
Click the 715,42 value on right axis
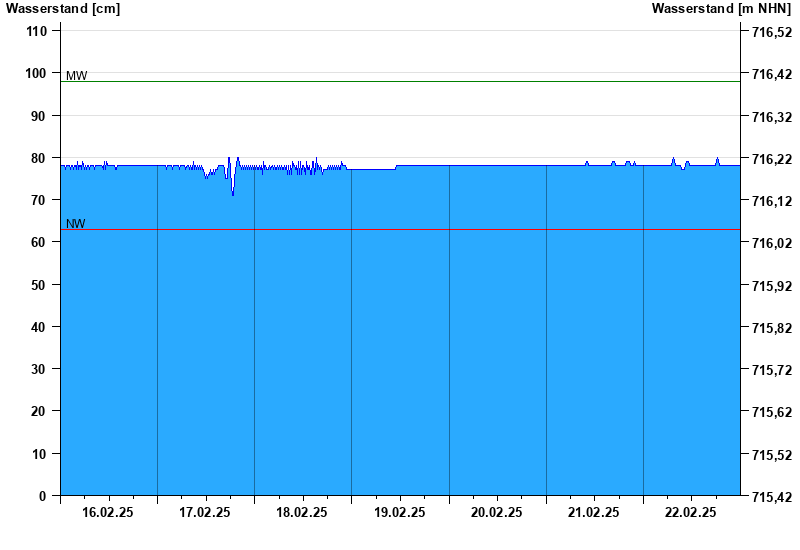pyautogui.click(x=772, y=497)
